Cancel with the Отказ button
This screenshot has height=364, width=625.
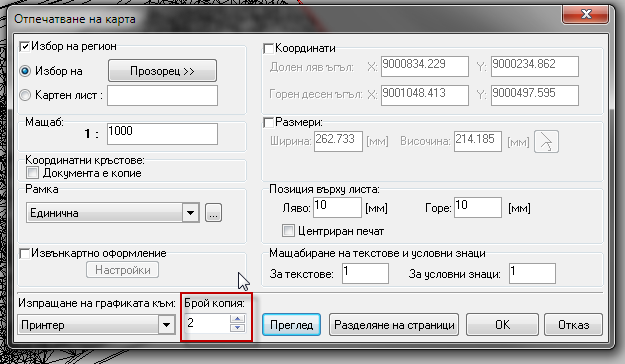point(573,325)
